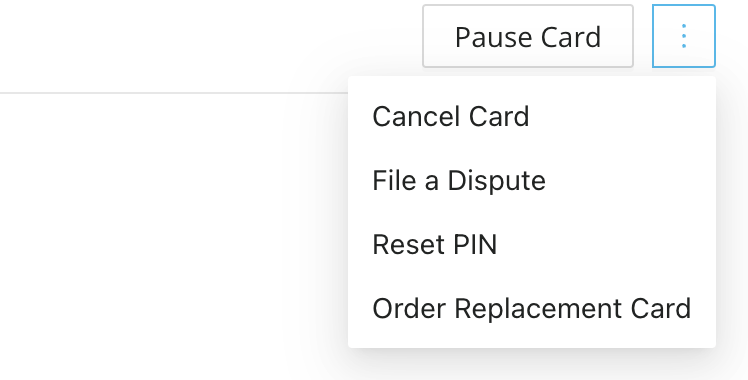Choose File a Dispute menu entry
This screenshot has height=380, width=748.
pos(532,180)
